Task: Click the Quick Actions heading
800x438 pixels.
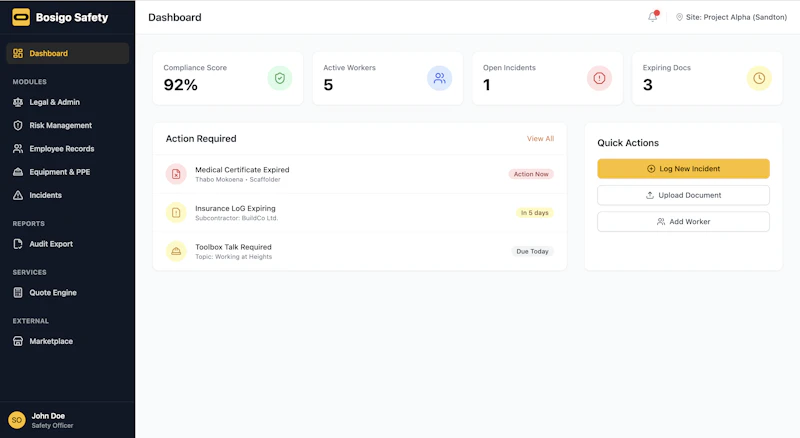Action: pyautogui.click(x=628, y=143)
